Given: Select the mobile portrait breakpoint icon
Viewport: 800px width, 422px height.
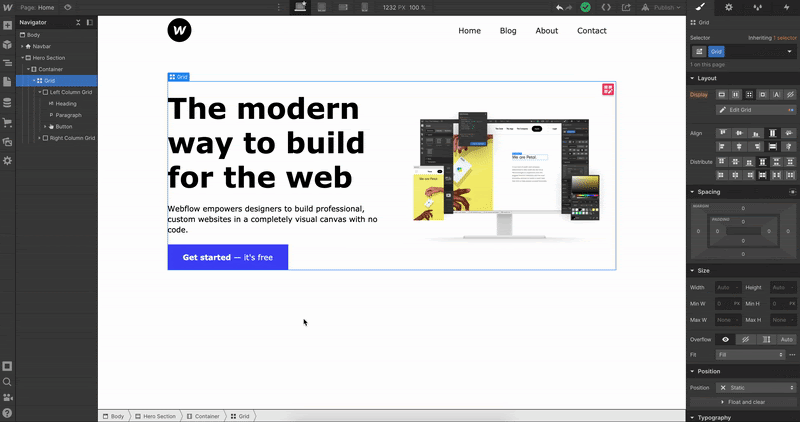Looking at the screenshot, I should pos(364,7).
